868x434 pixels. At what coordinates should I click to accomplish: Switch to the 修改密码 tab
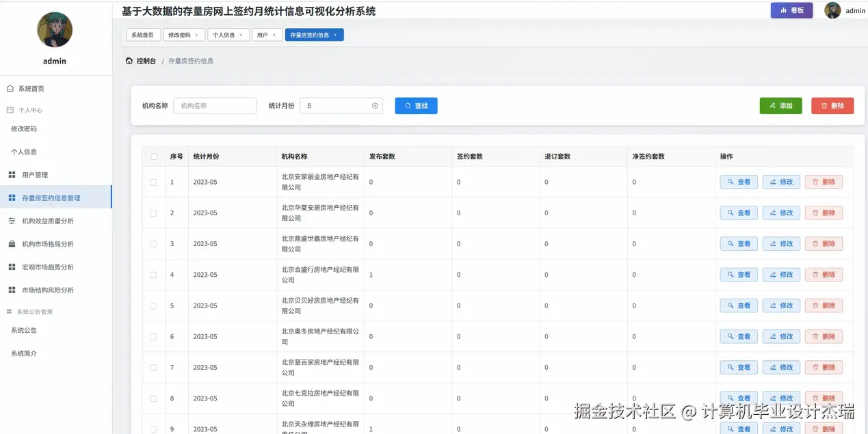pyautogui.click(x=181, y=33)
